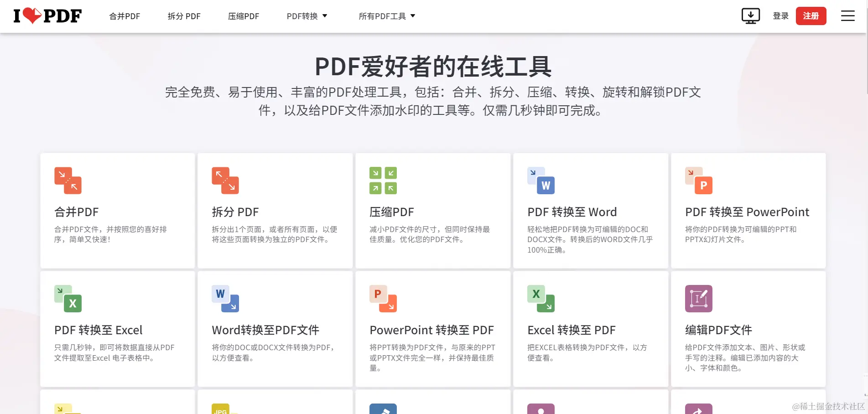Open the PDF 转换至 Excel title
Image resolution: width=868 pixels, height=414 pixels.
point(99,330)
